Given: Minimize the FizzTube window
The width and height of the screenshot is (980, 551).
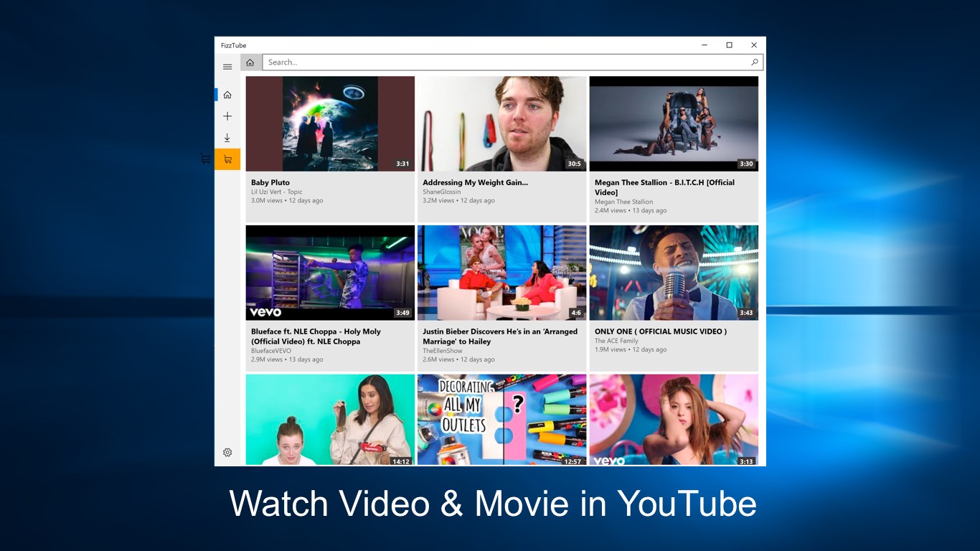Looking at the screenshot, I should (704, 45).
